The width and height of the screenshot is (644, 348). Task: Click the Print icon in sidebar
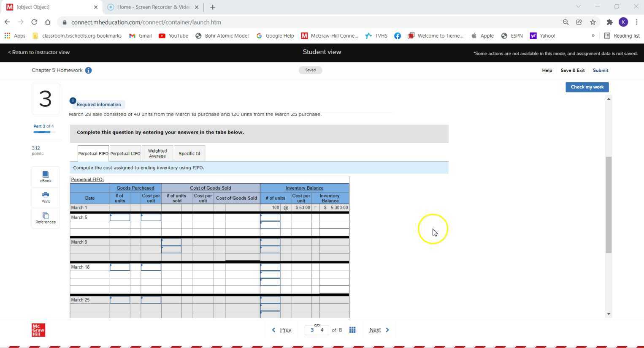tap(46, 197)
